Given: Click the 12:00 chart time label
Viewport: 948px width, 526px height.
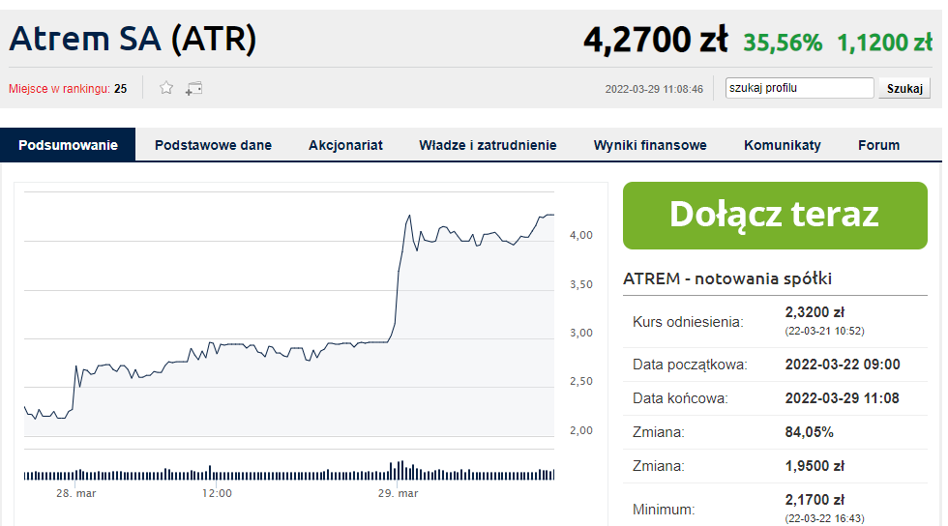Looking at the screenshot, I should tap(216, 493).
